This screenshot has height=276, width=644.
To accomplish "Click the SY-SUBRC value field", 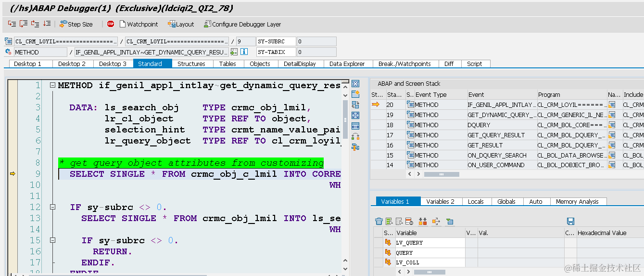I will click(x=316, y=41).
